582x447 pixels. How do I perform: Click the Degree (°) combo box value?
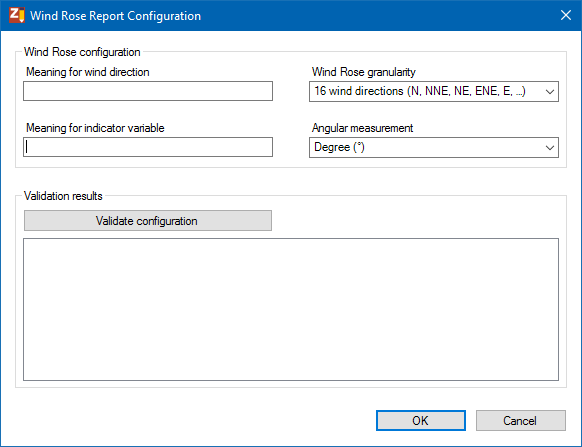point(339,147)
